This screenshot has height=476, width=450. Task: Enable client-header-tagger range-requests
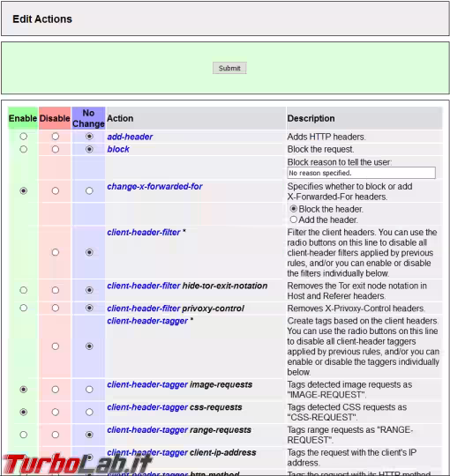pos(24,435)
